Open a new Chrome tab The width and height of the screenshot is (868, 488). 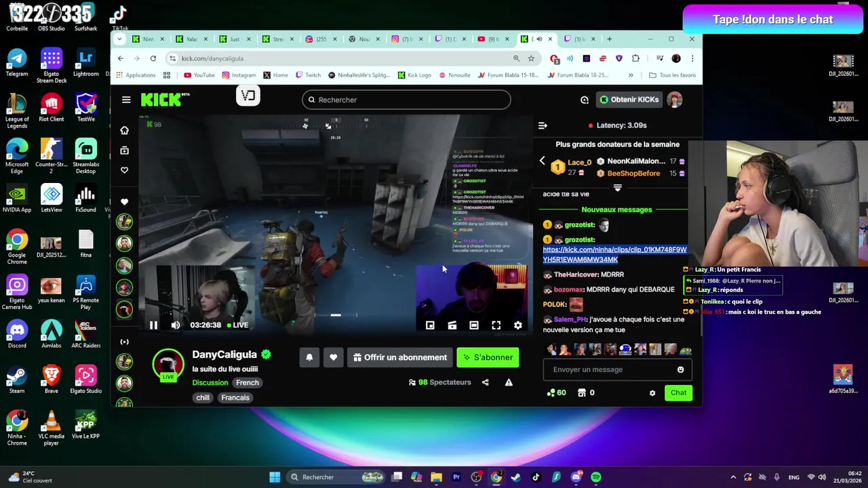coord(609,39)
